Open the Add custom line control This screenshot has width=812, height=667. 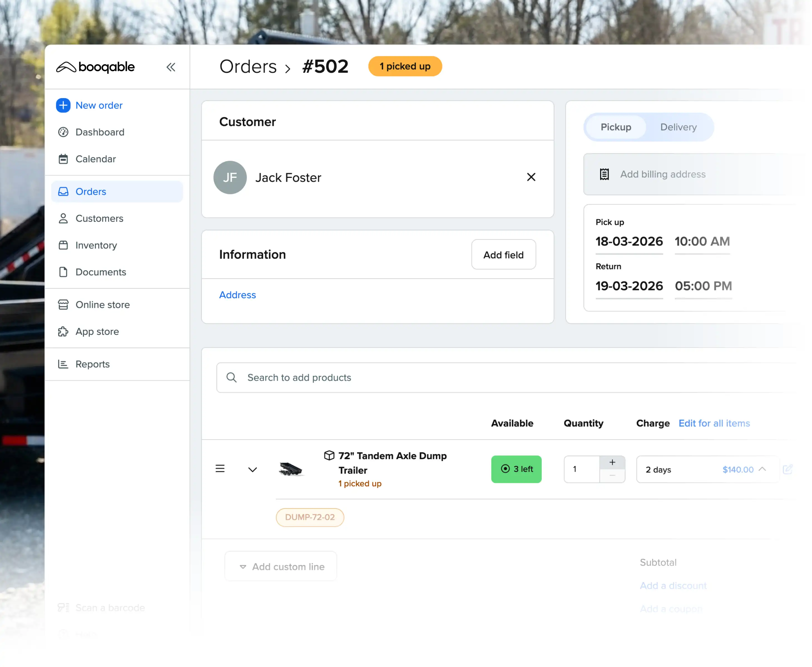point(280,566)
